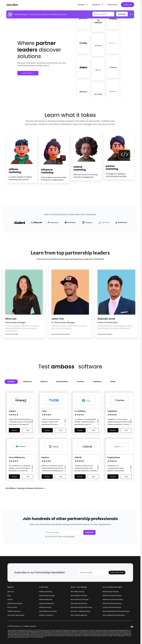Click the Growann logo in header
The image size is (142, 644).
pyautogui.click(x=12, y=5)
